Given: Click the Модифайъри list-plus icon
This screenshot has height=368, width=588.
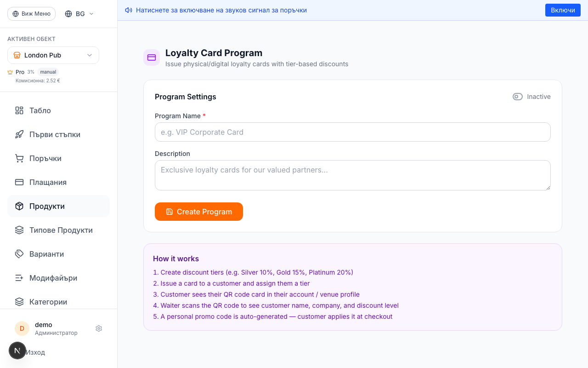Looking at the screenshot, I should point(19,278).
